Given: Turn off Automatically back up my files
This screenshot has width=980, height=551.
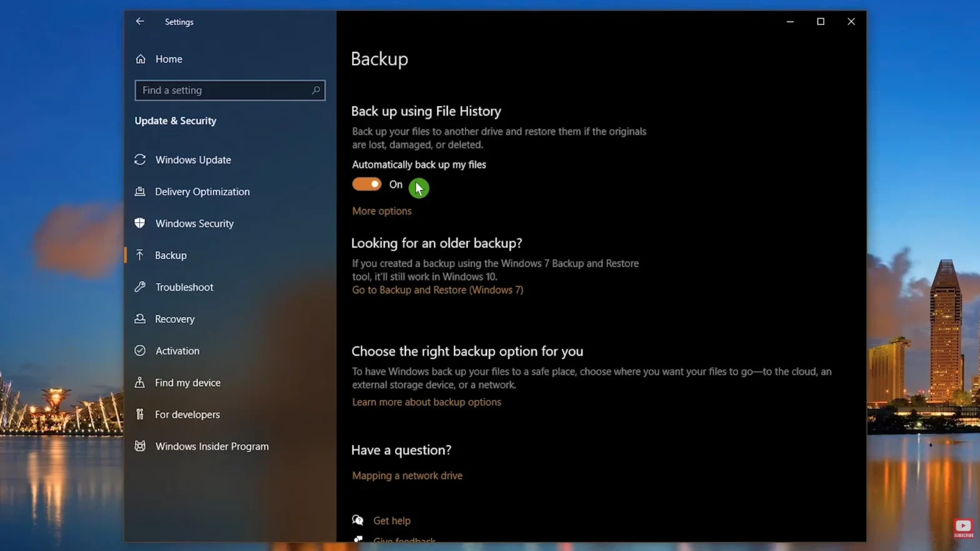Looking at the screenshot, I should pos(367,184).
